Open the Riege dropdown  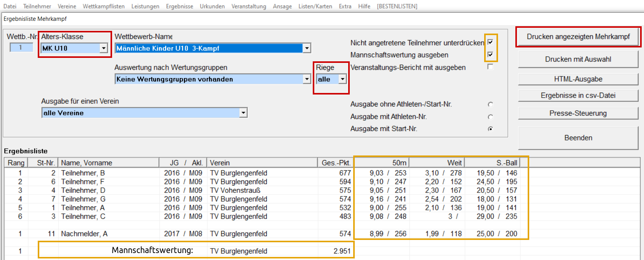click(342, 79)
